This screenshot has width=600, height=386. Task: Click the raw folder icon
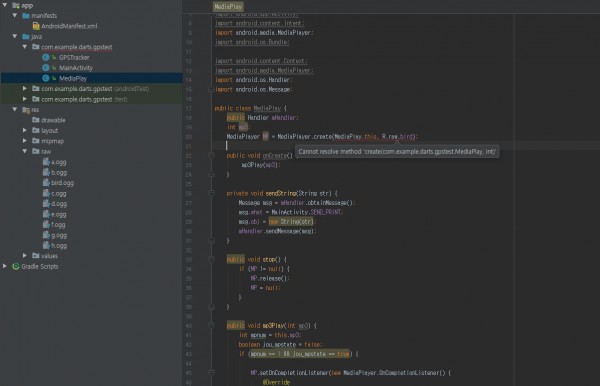point(36,151)
